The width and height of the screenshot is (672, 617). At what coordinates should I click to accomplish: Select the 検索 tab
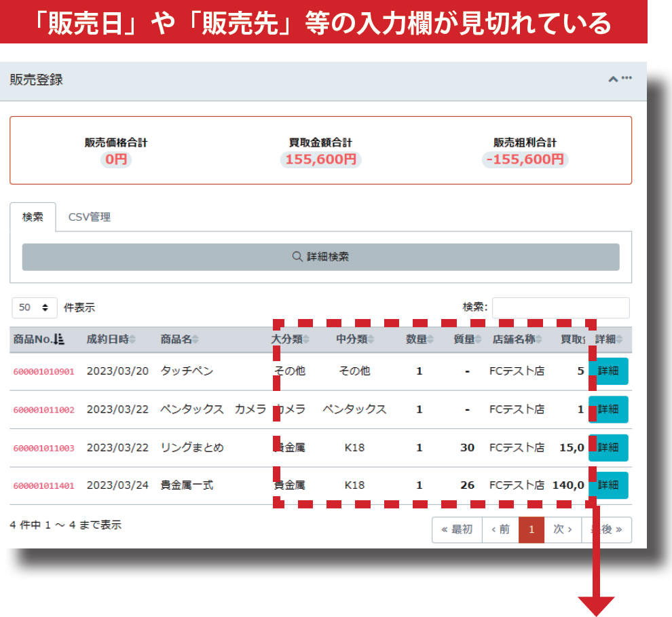(33, 217)
